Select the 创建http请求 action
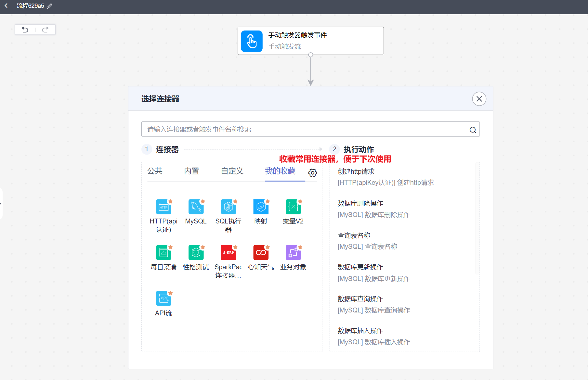588x380 pixels. pos(356,171)
